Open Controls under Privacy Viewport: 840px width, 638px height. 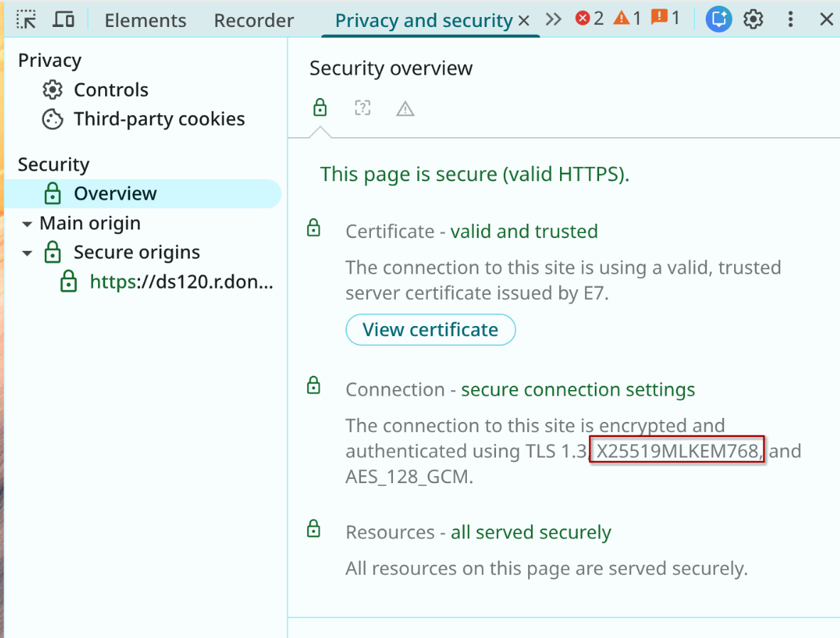[x=110, y=90]
